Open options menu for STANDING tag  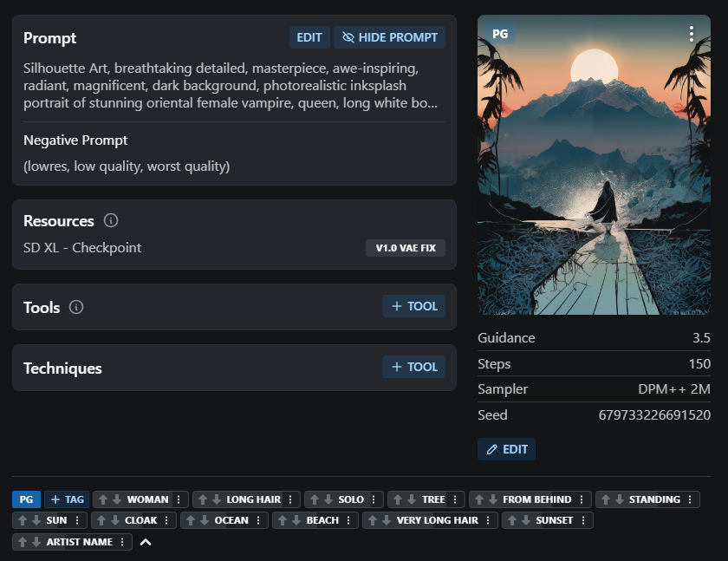click(x=690, y=499)
